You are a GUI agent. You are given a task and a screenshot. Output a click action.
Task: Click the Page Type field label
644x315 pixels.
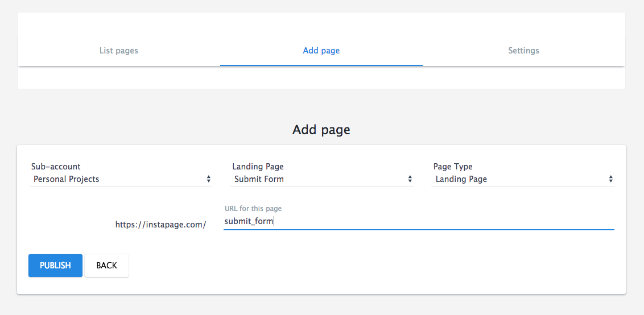point(453,167)
